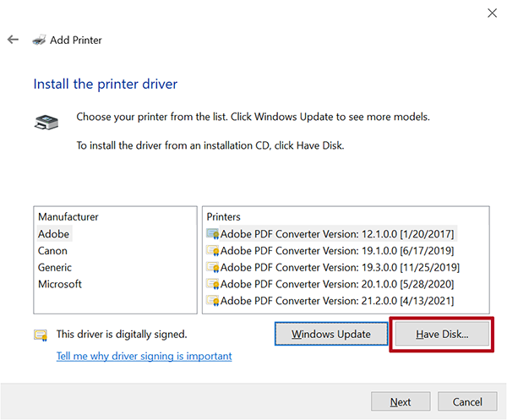Select Microsoft in the Manufacturer list
This screenshot has height=420, width=507.
(60, 284)
